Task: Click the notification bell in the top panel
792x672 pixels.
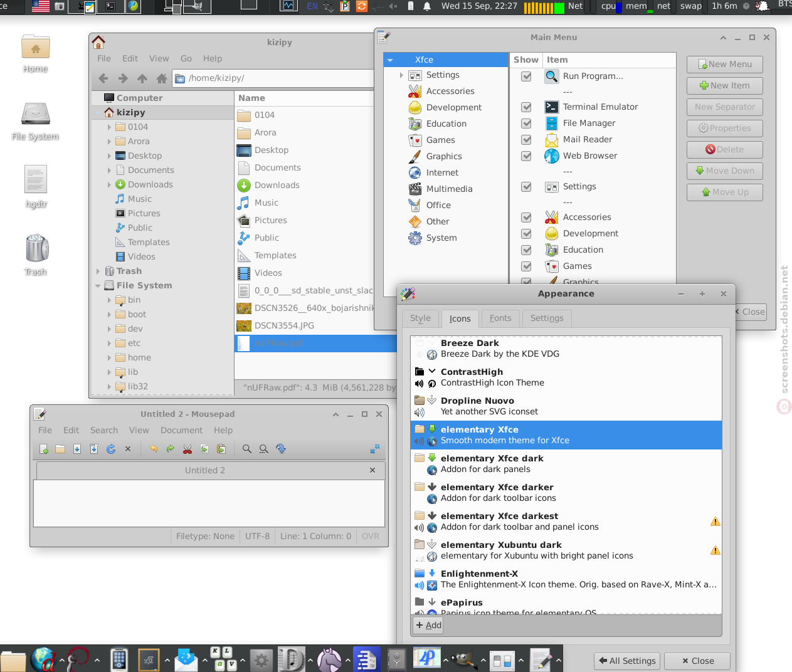Action: [427, 6]
